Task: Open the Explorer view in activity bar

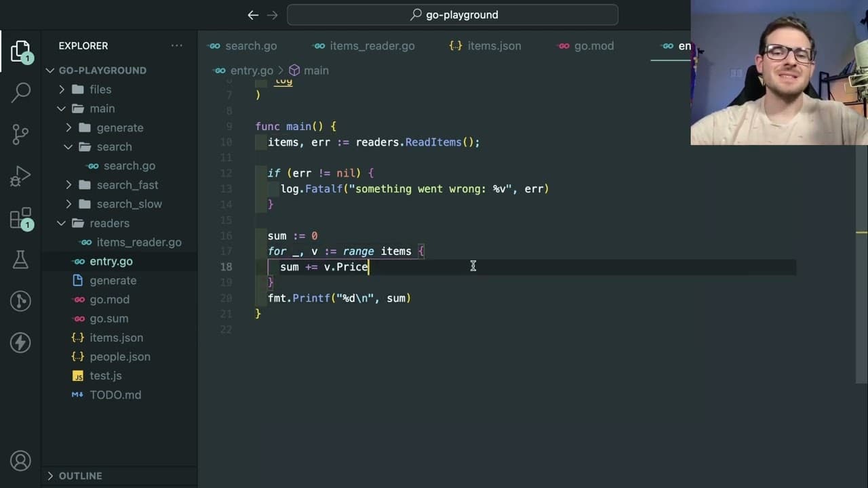Action: pyautogui.click(x=20, y=52)
